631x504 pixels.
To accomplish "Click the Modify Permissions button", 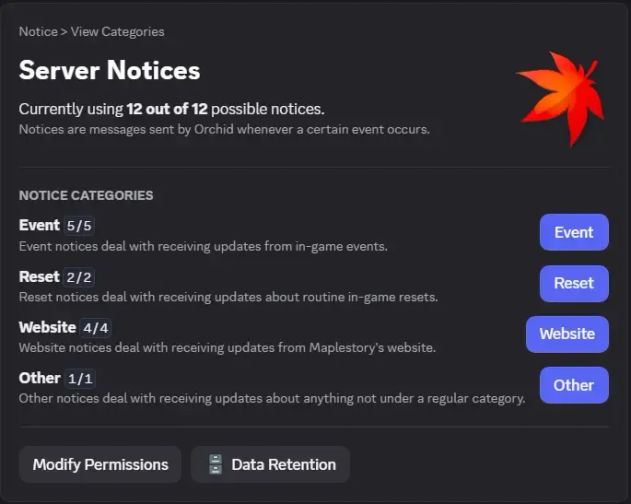I will (100, 465).
